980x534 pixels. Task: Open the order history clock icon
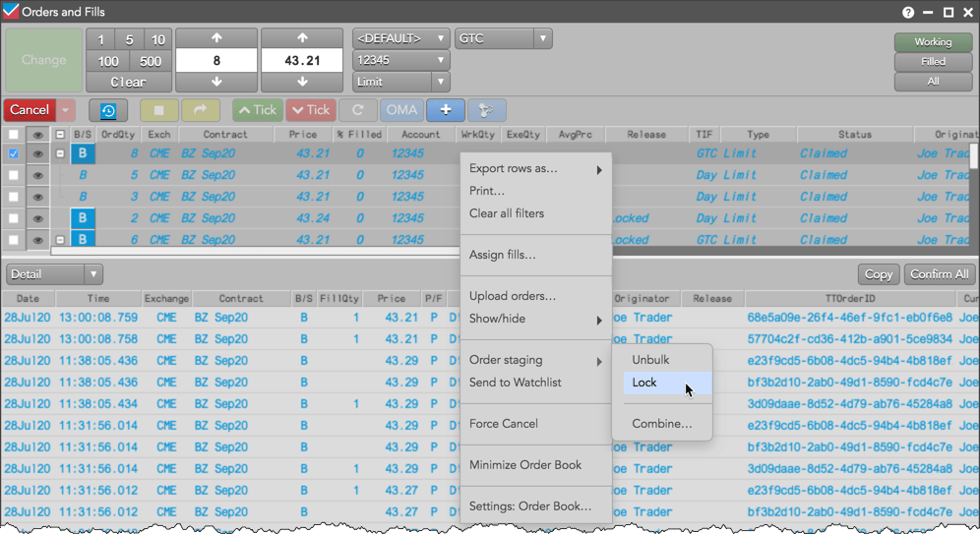tap(108, 110)
